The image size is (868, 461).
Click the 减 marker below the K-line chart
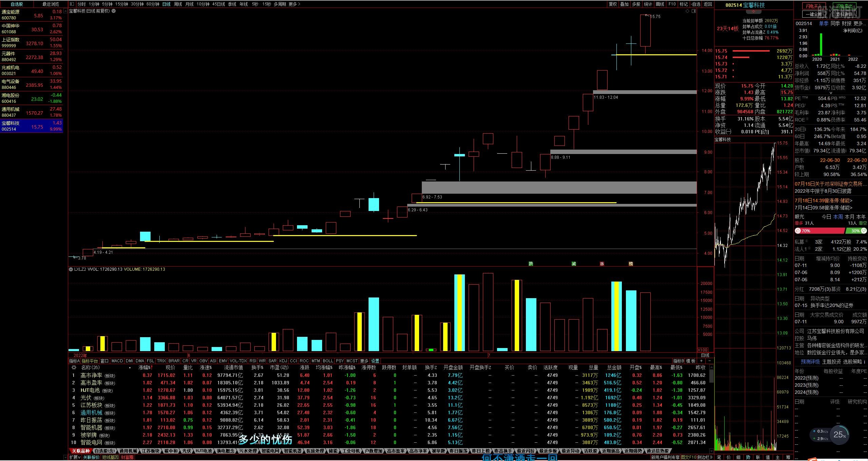point(574,264)
